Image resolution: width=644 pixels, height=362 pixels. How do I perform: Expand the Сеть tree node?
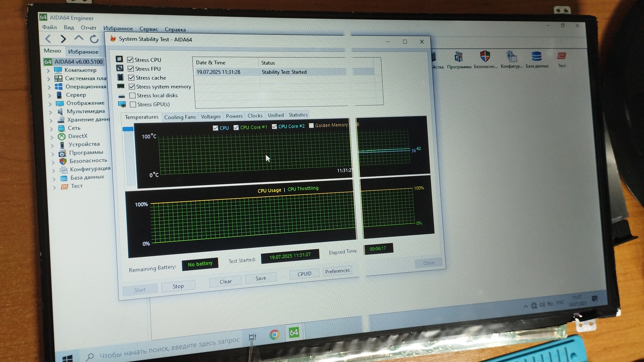(51, 129)
